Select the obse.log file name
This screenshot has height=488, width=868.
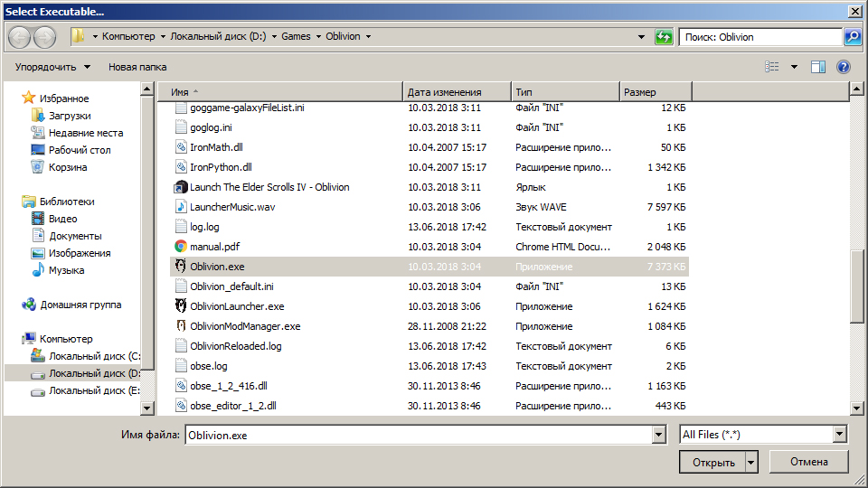[209, 366]
